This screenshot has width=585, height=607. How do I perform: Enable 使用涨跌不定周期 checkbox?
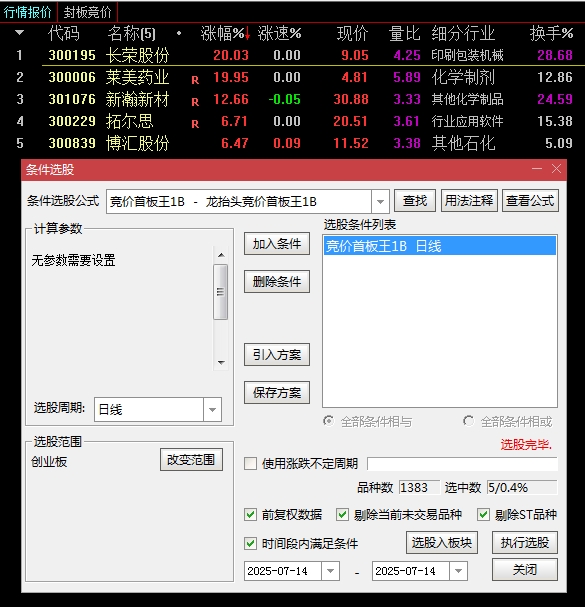coord(250,463)
